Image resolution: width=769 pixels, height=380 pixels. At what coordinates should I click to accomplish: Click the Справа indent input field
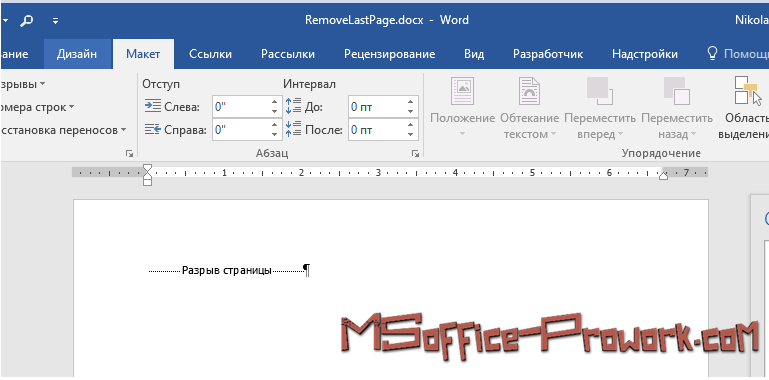[241, 130]
